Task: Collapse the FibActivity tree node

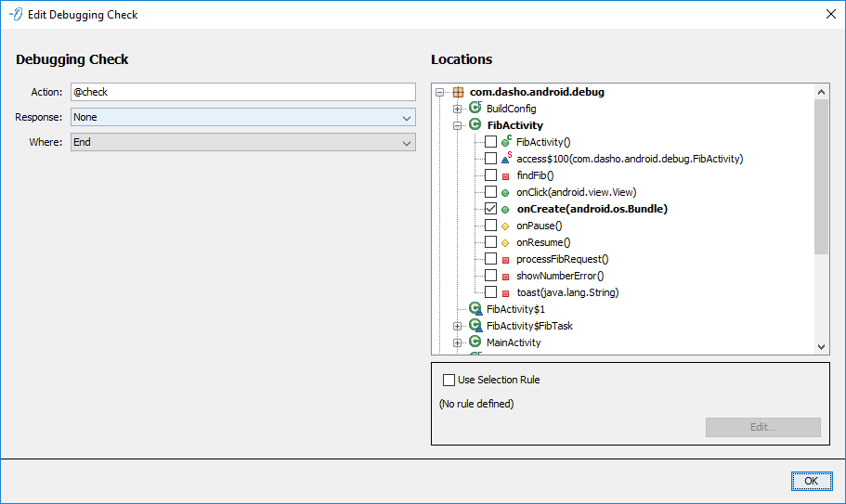Action: click(458, 125)
